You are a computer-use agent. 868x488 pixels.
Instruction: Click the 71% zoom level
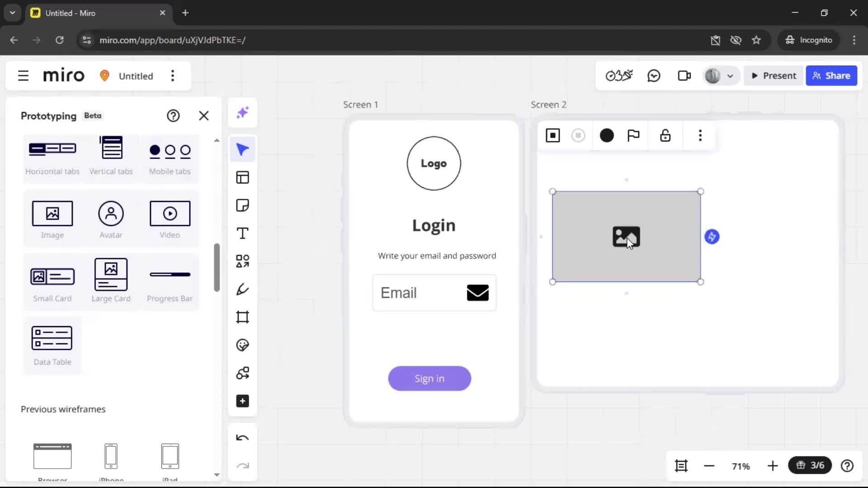tap(741, 466)
